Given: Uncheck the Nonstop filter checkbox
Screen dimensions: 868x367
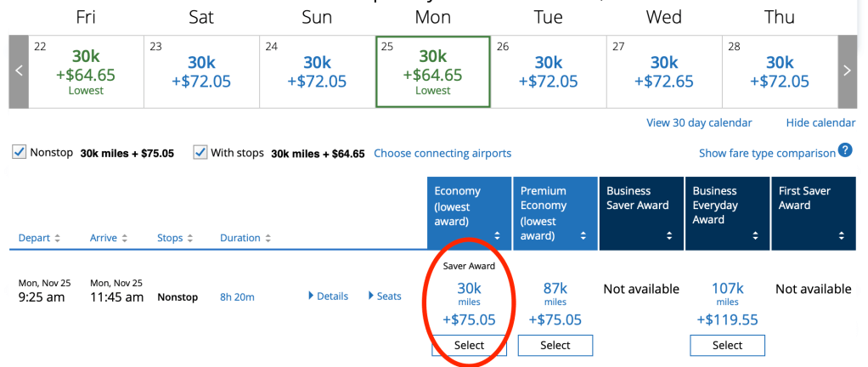Looking at the screenshot, I should (x=20, y=153).
